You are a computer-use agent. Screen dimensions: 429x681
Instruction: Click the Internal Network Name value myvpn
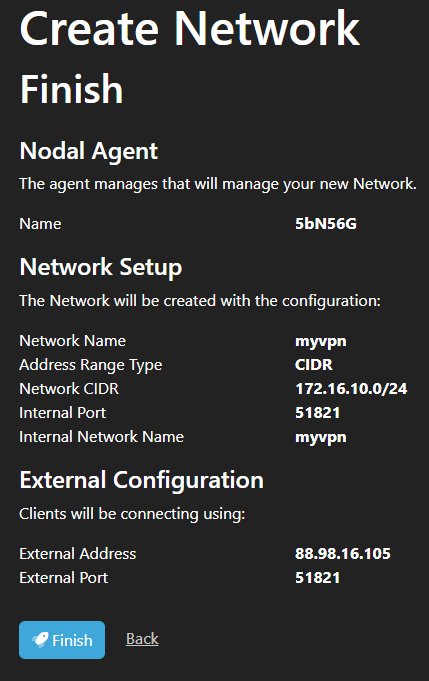point(320,437)
